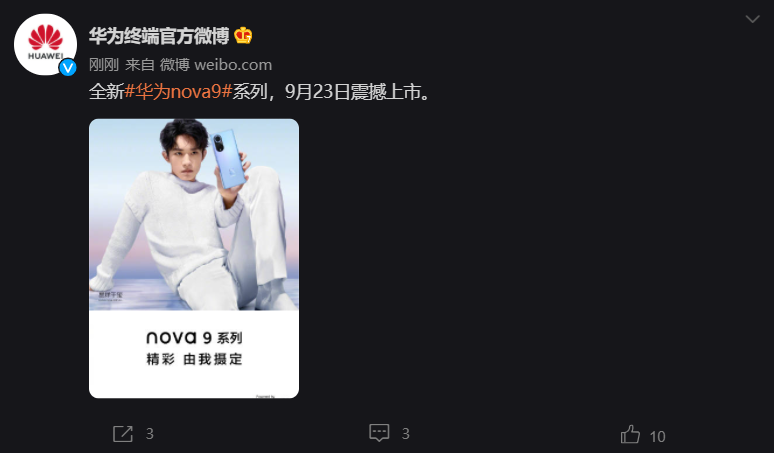Open the #华为nova9# hashtag topic
This screenshot has height=453, width=774.
178,92
